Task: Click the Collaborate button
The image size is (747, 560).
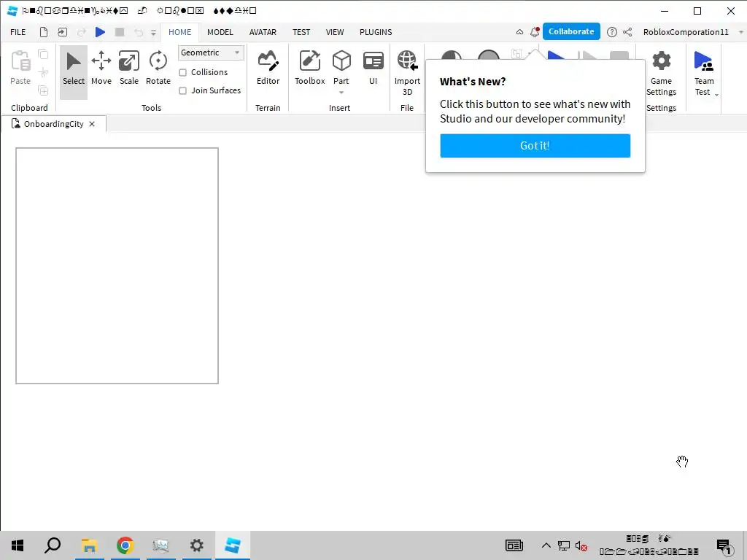Action: tap(571, 31)
